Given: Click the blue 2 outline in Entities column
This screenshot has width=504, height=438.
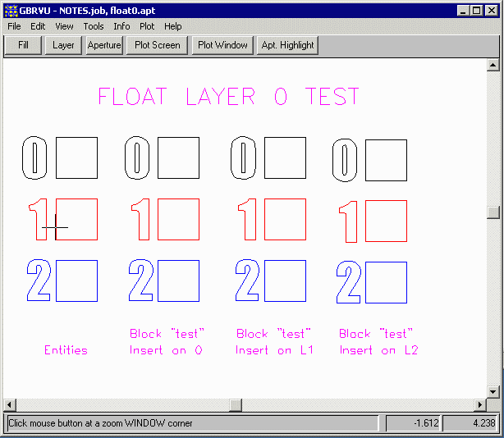Looking at the screenshot, I should (39, 281).
